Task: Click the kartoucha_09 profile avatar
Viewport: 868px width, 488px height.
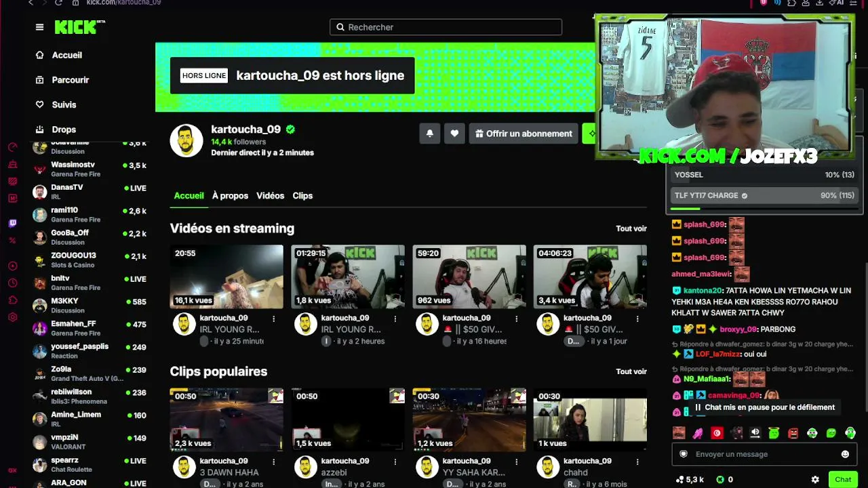Action: (x=186, y=141)
